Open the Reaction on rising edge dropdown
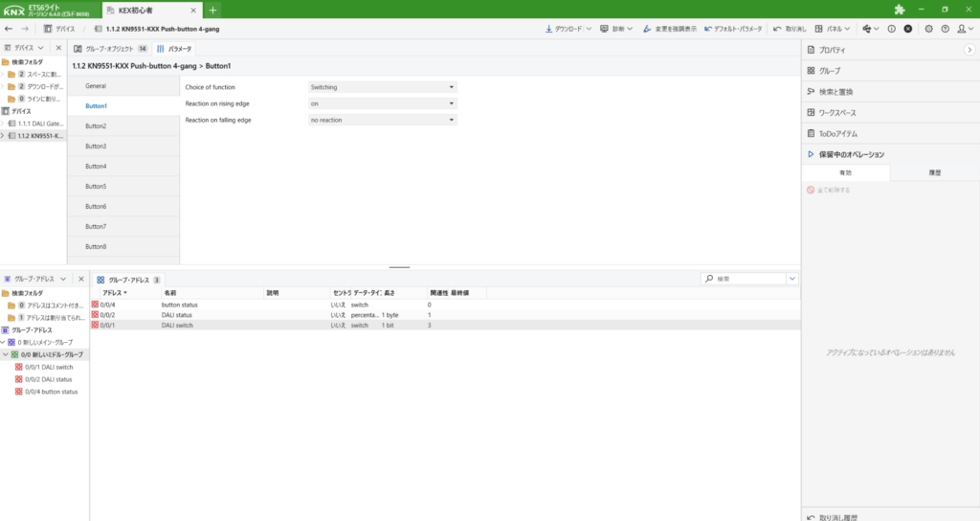Viewport: 980px width, 521px height. pyautogui.click(x=382, y=103)
